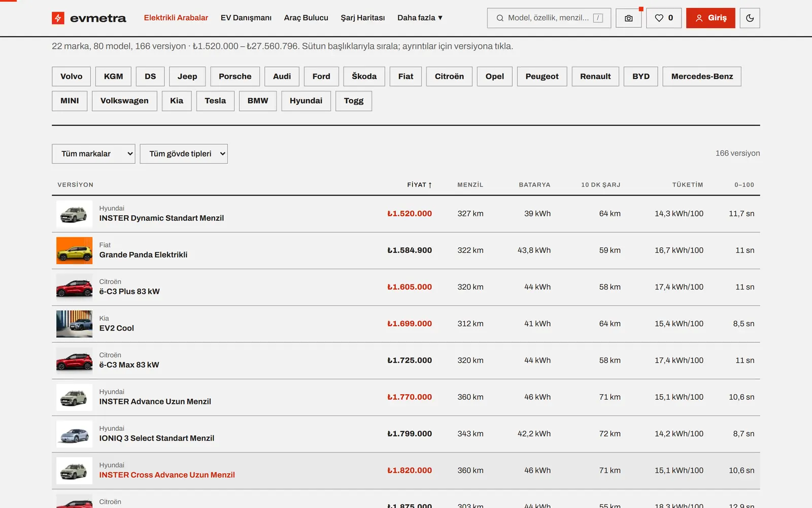Select the Mercedes-Benz brand chip

pos(702,76)
